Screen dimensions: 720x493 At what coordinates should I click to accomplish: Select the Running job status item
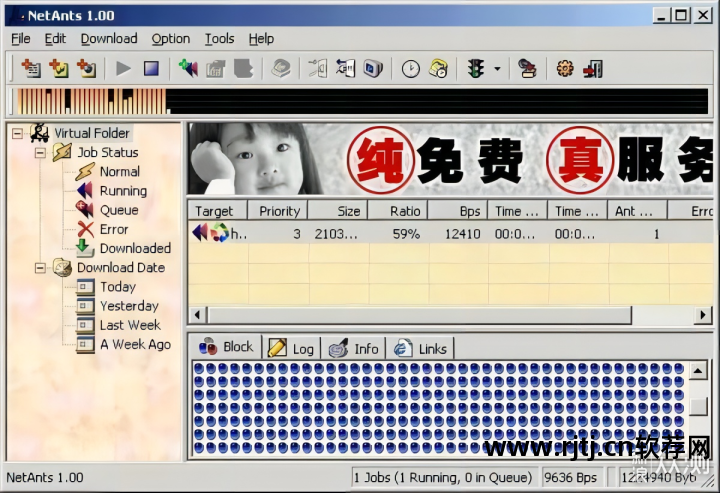pos(122,191)
